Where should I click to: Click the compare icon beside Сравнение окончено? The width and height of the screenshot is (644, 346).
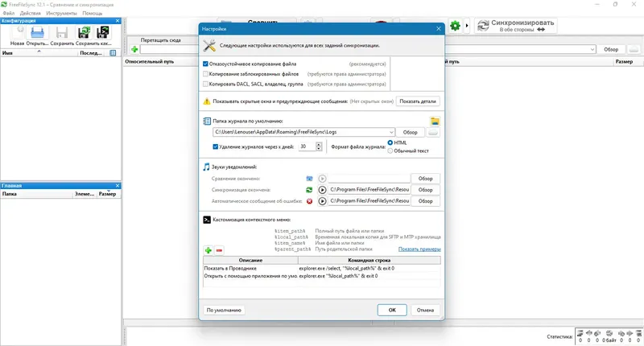pos(309,179)
